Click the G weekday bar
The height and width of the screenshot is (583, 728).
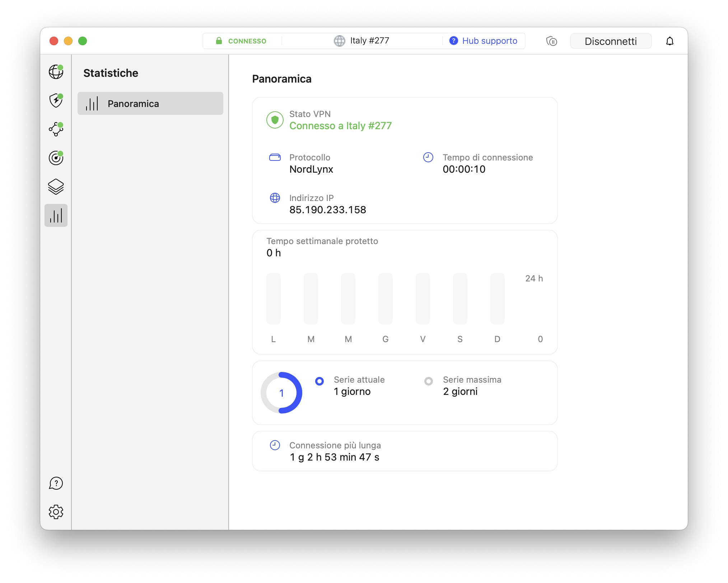(386, 299)
